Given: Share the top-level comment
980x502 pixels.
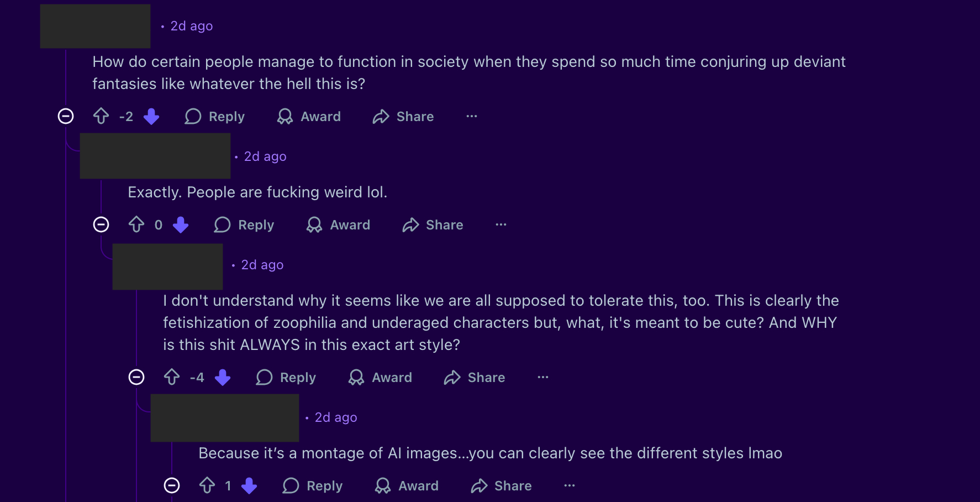Looking at the screenshot, I should [403, 116].
